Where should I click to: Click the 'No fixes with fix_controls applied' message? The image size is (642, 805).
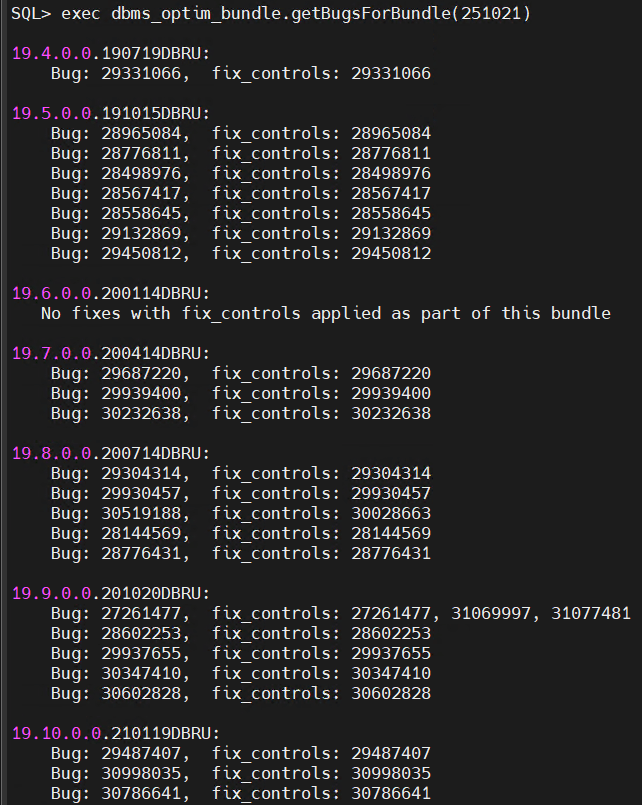coord(325,313)
